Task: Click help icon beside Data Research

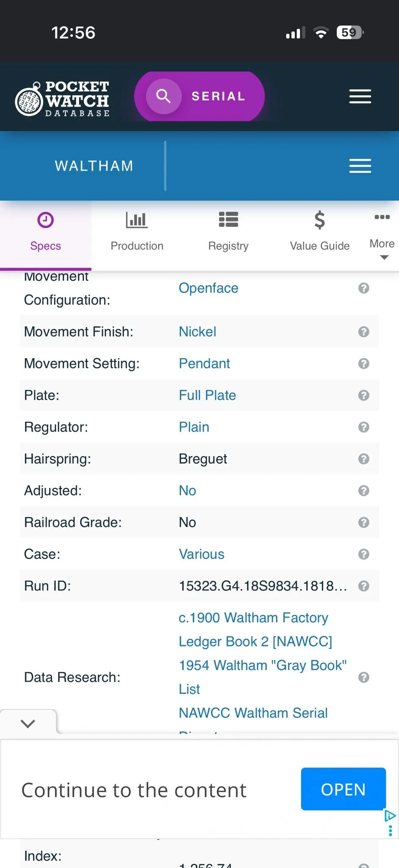Action: pos(363,677)
